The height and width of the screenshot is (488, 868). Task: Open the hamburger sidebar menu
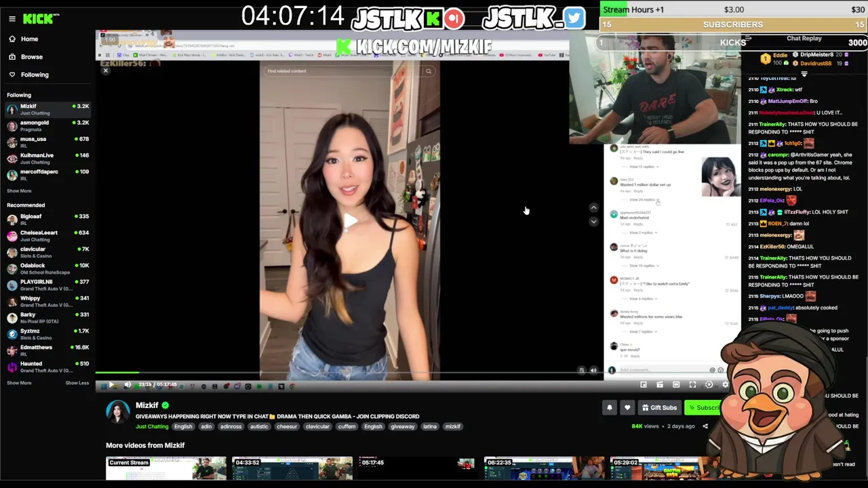click(12, 19)
